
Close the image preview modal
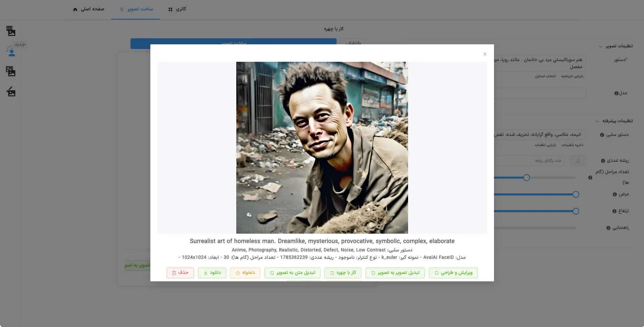coord(485,54)
